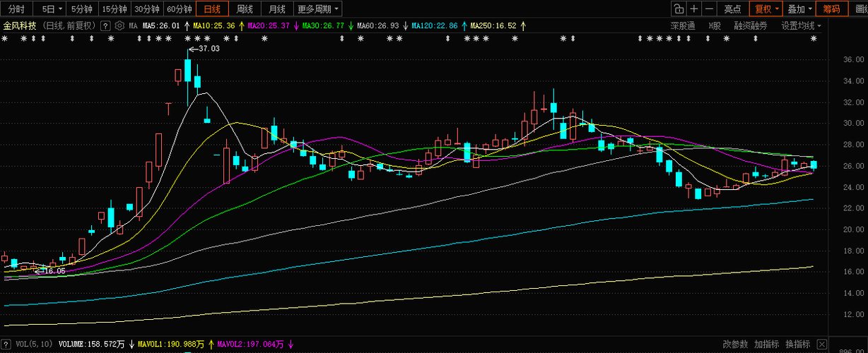Select the 30分钟 period tab
The width and height of the screenshot is (868, 353).
click(x=147, y=9)
